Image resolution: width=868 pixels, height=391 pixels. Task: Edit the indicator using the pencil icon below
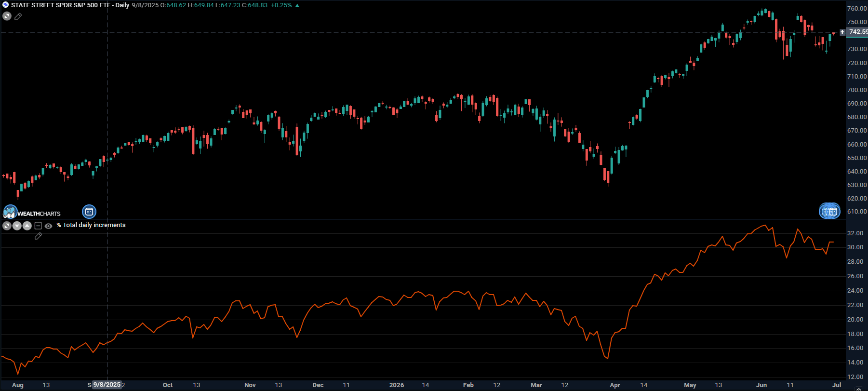(38, 236)
